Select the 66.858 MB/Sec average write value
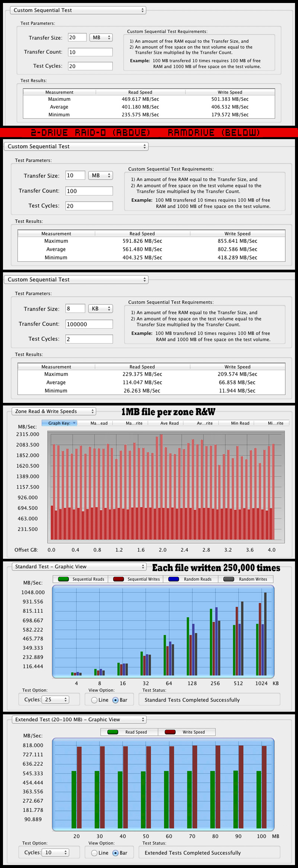 click(237, 382)
